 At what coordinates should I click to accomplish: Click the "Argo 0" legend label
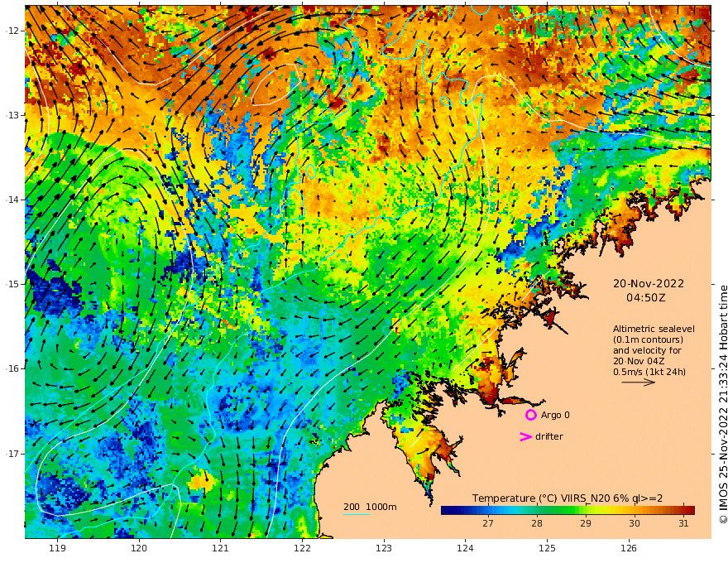tap(555, 415)
